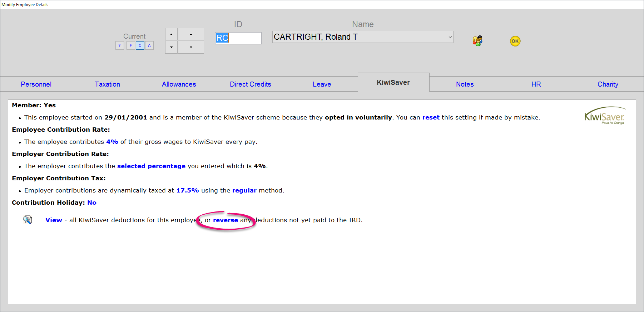The height and width of the screenshot is (312, 644).
Task: Click the small narrow up arrow button
Action: click(171, 34)
